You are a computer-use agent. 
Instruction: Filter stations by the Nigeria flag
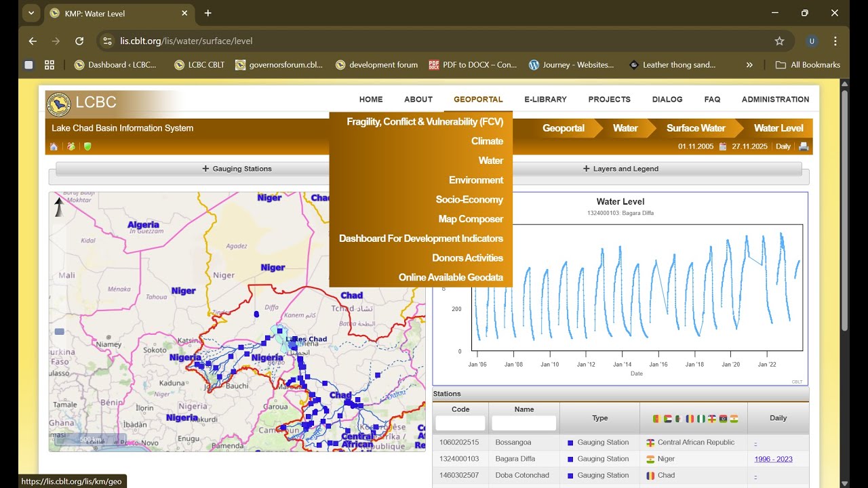click(x=701, y=419)
